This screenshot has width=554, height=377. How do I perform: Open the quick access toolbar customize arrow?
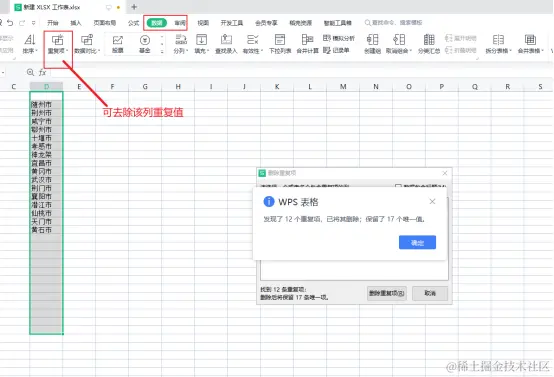tap(34, 23)
